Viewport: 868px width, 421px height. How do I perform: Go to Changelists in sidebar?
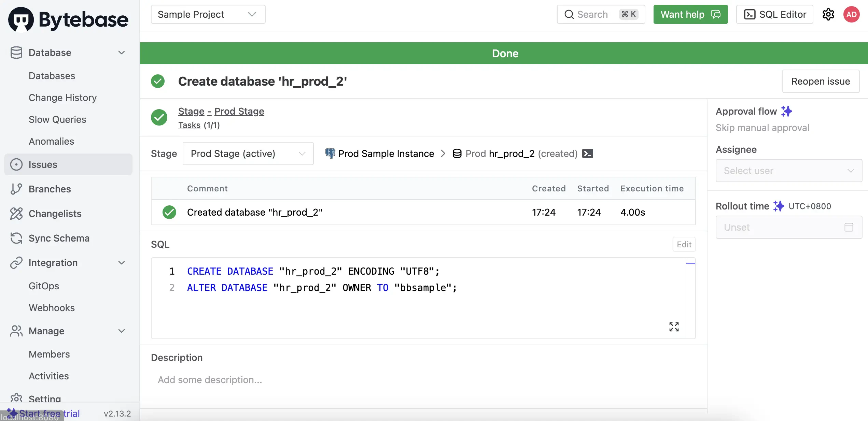pyautogui.click(x=55, y=214)
